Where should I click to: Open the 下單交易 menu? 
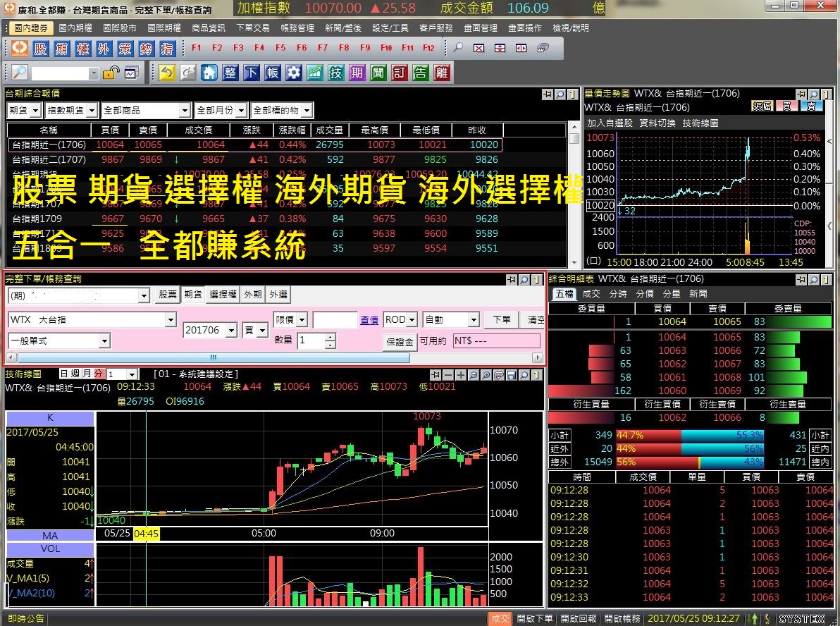click(x=253, y=28)
